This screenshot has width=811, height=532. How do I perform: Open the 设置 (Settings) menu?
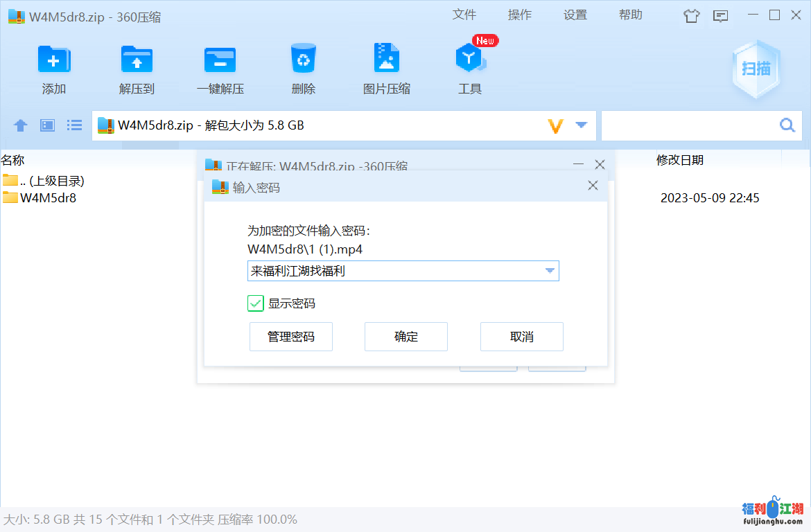(575, 15)
